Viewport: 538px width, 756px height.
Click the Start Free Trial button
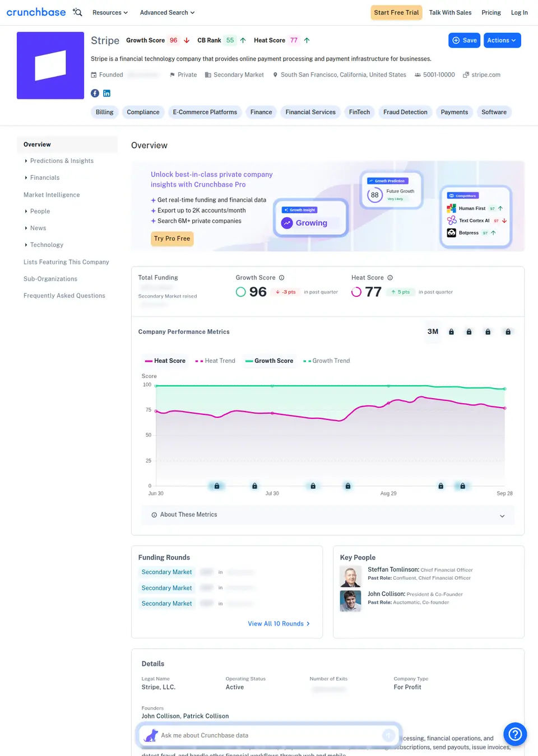(x=396, y=13)
